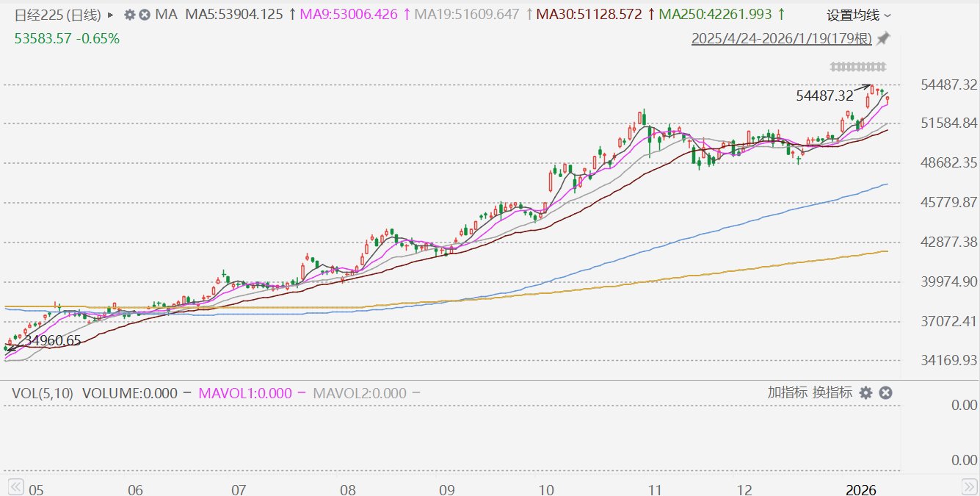Remove the MA indicator with X icon
The height and width of the screenshot is (496, 980).
click(x=145, y=15)
